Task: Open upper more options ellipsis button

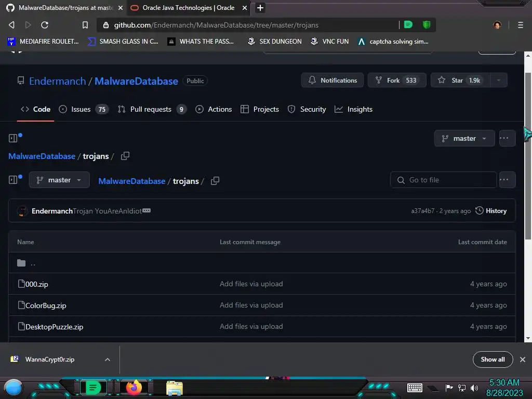Action: (x=507, y=138)
